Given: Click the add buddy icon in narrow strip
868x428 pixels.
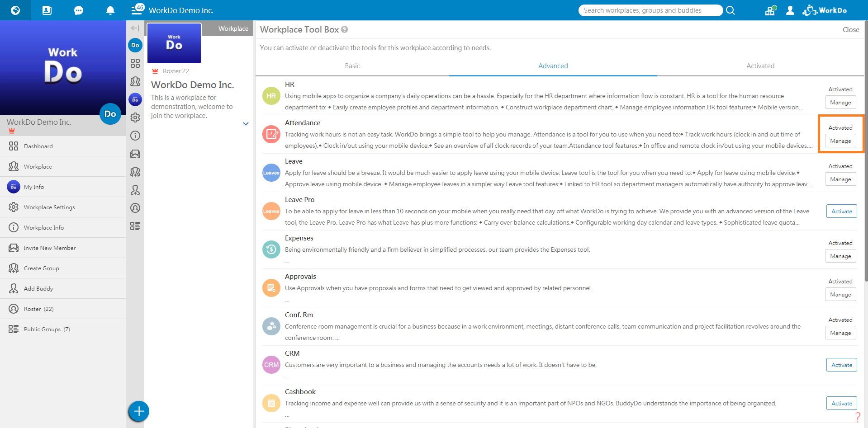Looking at the screenshot, I should point(135,190).
